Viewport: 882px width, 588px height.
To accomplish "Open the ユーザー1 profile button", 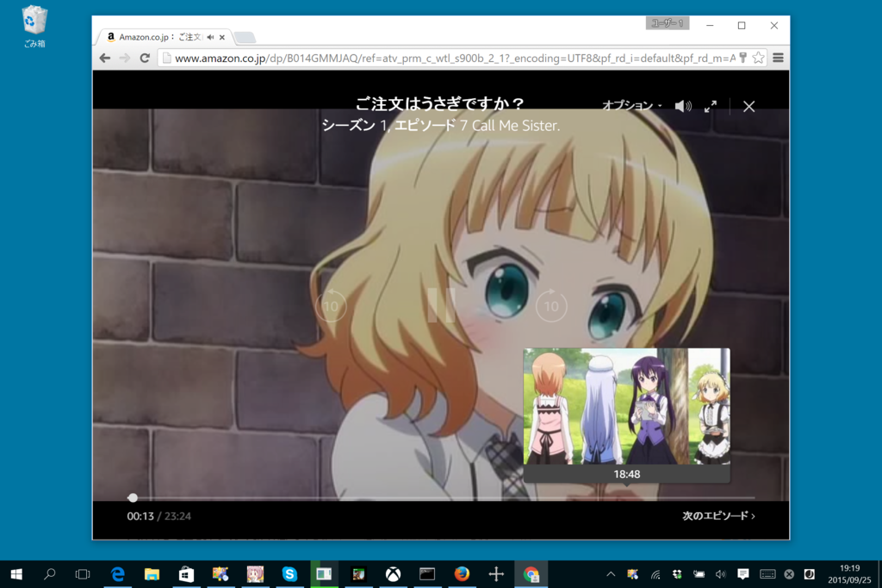I will (x=668, y=23).
